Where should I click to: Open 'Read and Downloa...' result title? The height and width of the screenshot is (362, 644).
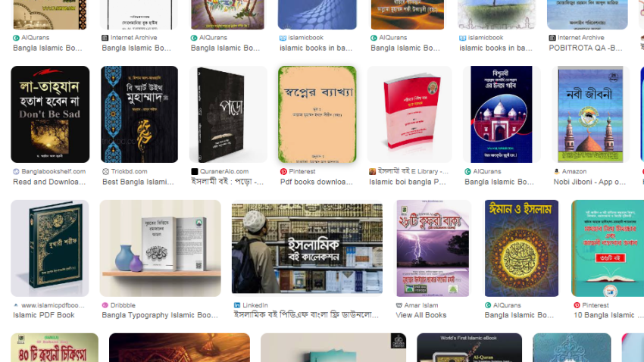49,182
